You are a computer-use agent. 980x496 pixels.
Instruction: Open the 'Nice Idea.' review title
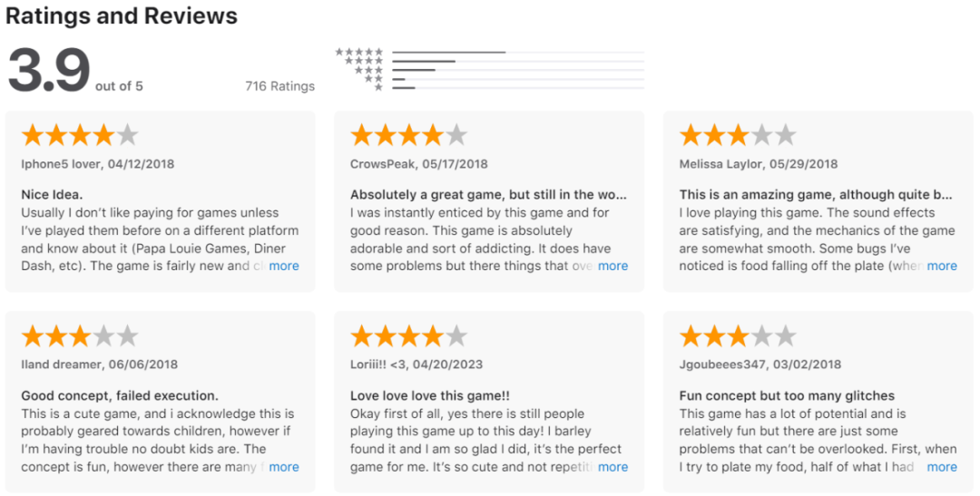point(52,194)
